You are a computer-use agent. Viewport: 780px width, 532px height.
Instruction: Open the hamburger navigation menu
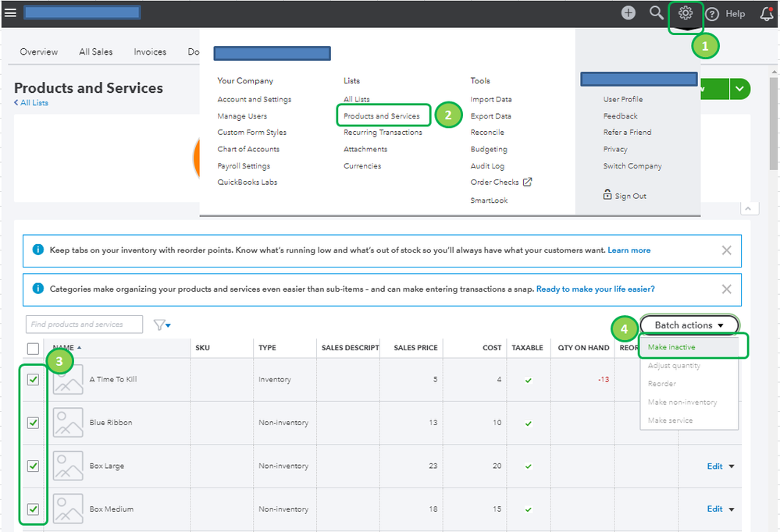[10, 12]
